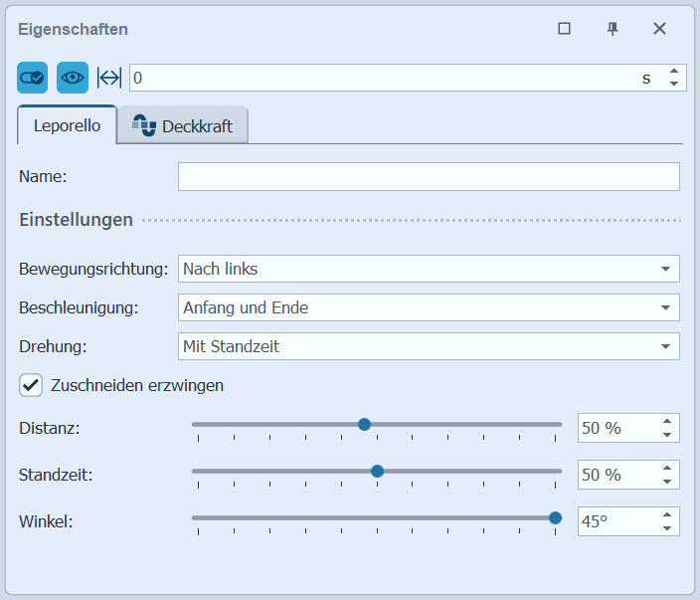700x600 pixels.
Task: Pin the Eigenschaften panel
Action: (x=612, y=29)
